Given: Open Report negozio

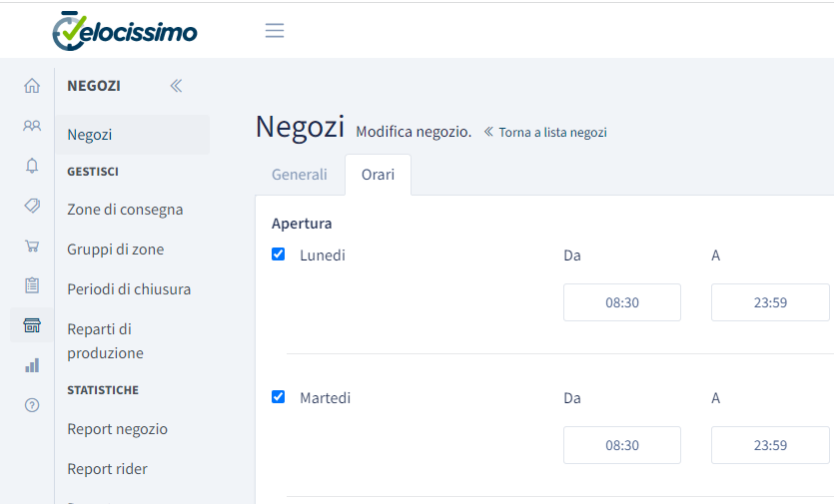Looking at the screenshot, I should (117, 429).
